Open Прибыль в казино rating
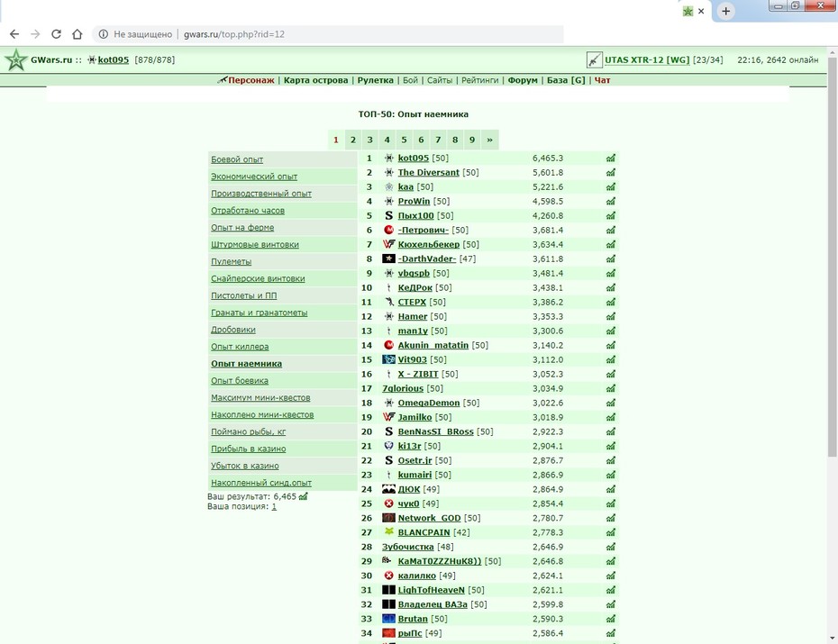 (248, 449)
